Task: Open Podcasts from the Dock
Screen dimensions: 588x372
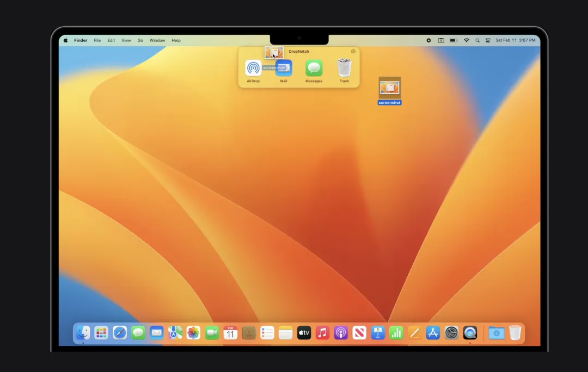Action: click(341, 333)
